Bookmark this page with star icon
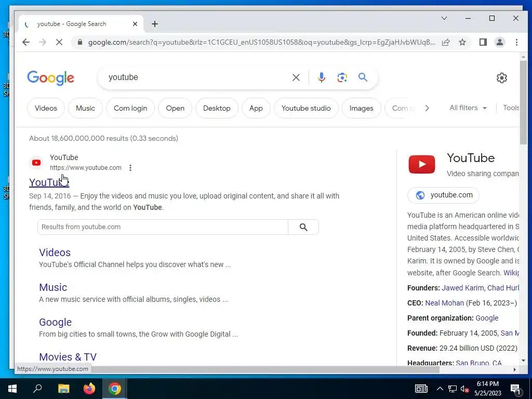532x399 pixels. [x=462, y=42]
